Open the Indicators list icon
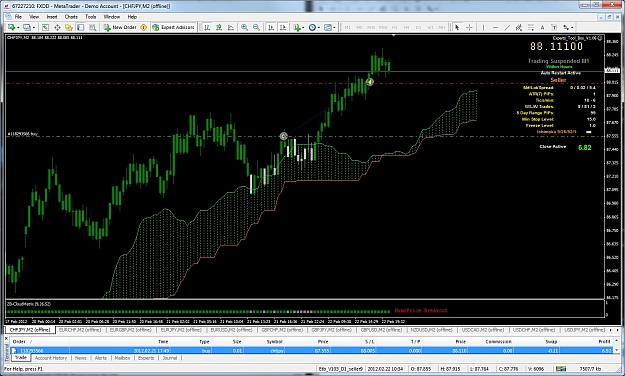The width and height of the screenshot is (625, 376). tap(297, 27)
